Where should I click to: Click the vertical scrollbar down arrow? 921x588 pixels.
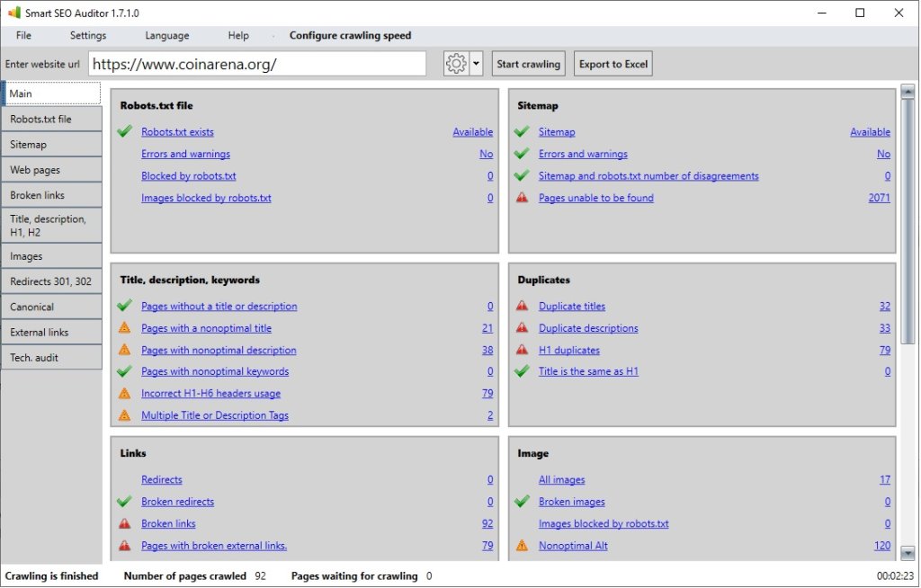[x=908, y=554]
